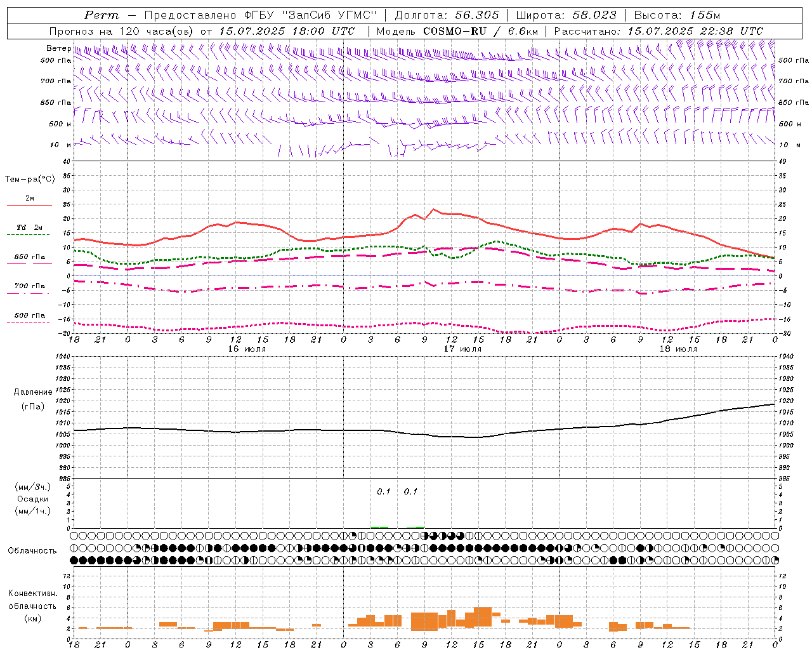Click the "2м" temperature legend entry

[x=30, y=199]
